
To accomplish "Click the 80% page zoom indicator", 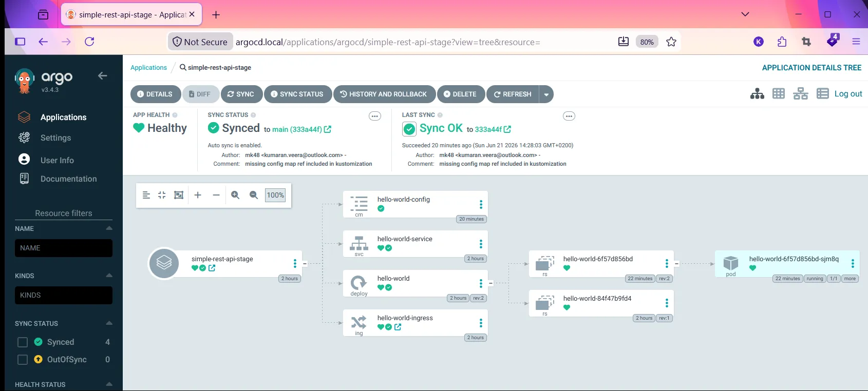I will click(647, 42).
